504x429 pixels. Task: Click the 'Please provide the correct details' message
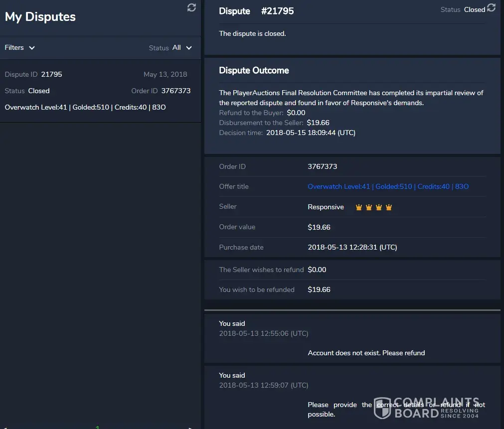pos(396,409)
